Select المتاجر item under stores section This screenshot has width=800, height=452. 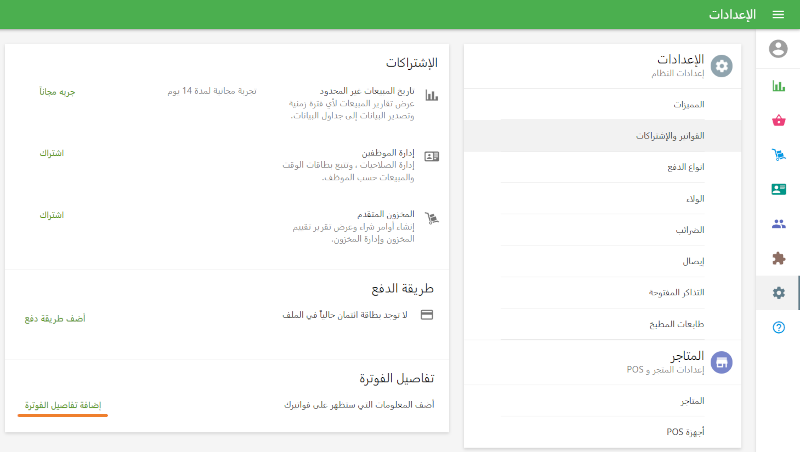pos(603,401)
